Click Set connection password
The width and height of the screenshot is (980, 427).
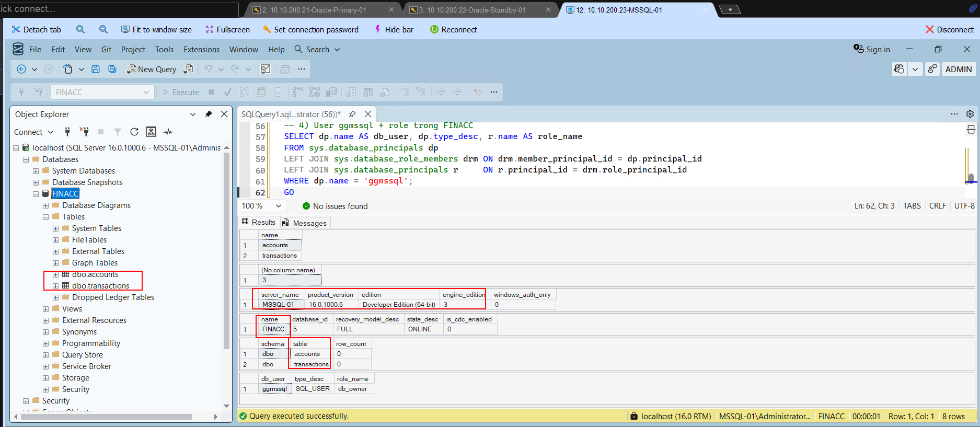(x=310, y=29)
